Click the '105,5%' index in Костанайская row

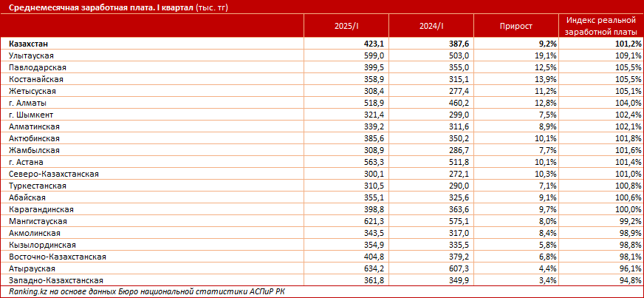click(x=628, y=79)
